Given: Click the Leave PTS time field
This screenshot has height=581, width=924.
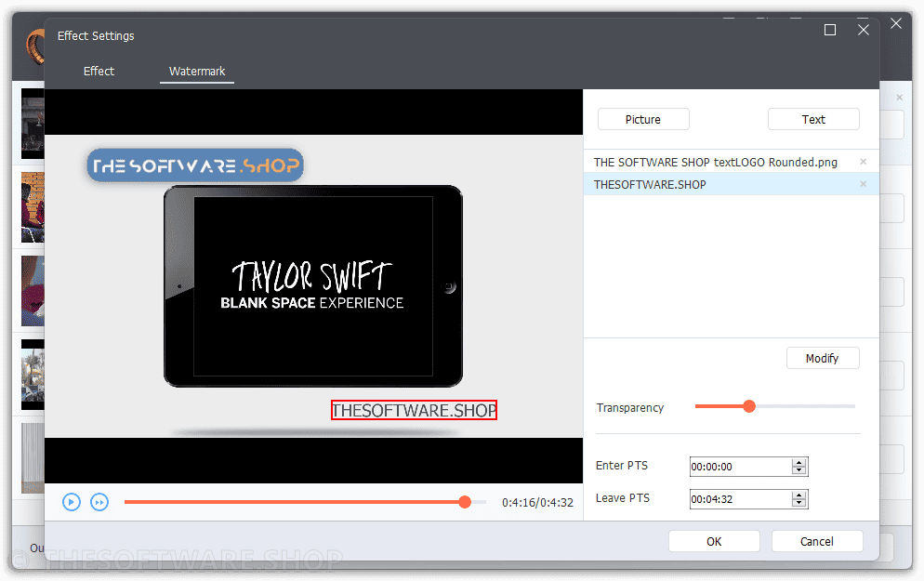Looking at the screenshot, I should [x=741, y=499].
